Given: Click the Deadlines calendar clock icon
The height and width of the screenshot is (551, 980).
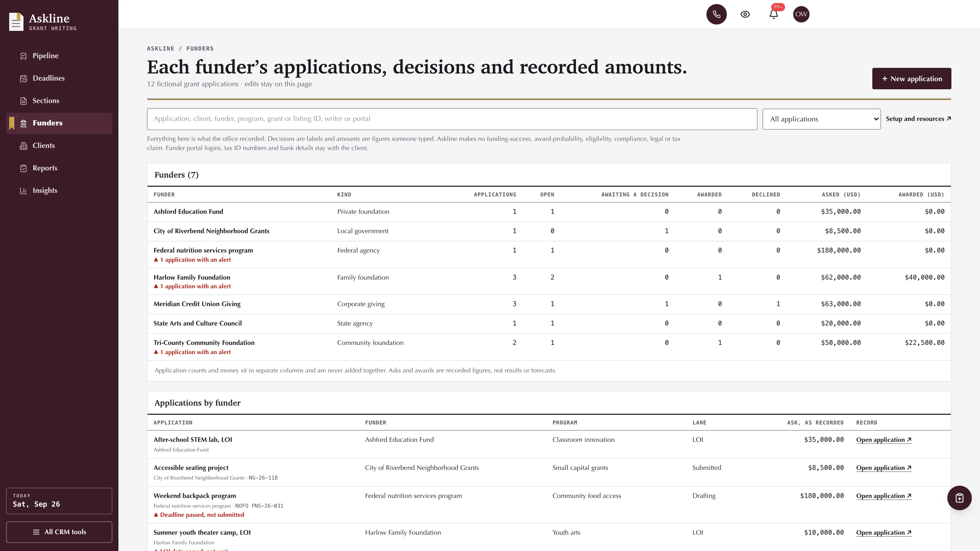Looking at the screenshot, I should click(x=23, y=78).
